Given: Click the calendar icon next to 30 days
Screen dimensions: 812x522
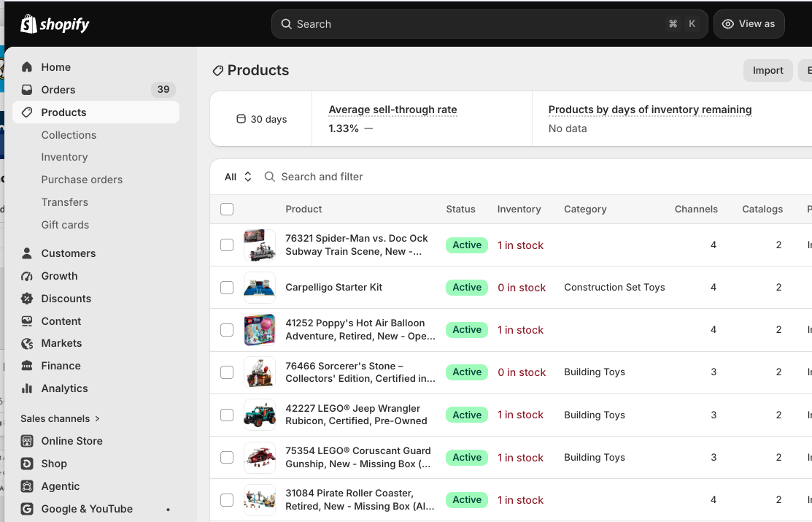Looking at the screenshot, I should tap(241, 119).
